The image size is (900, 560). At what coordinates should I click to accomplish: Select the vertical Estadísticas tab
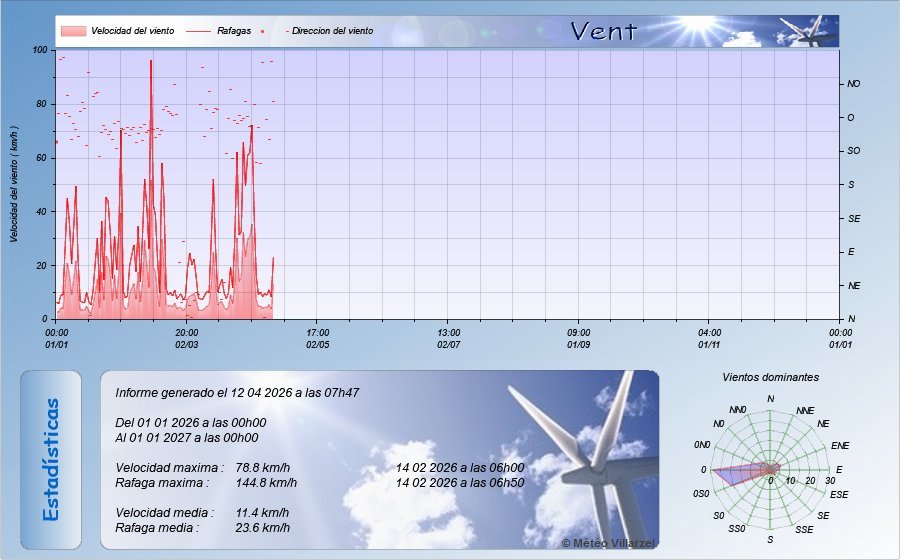click(x=51, y=459)
